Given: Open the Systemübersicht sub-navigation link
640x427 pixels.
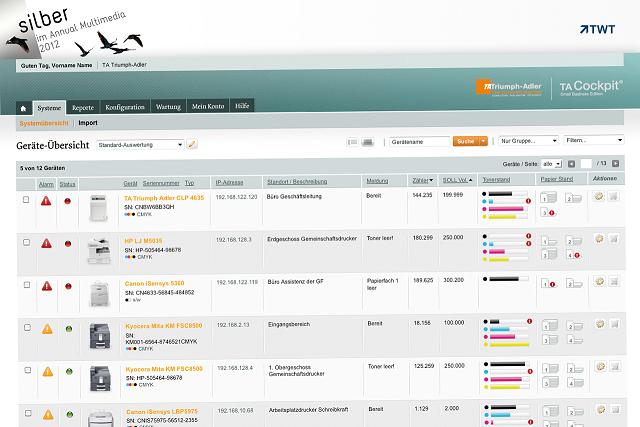Looking at the screenshot, I should [x=44, y=123].
